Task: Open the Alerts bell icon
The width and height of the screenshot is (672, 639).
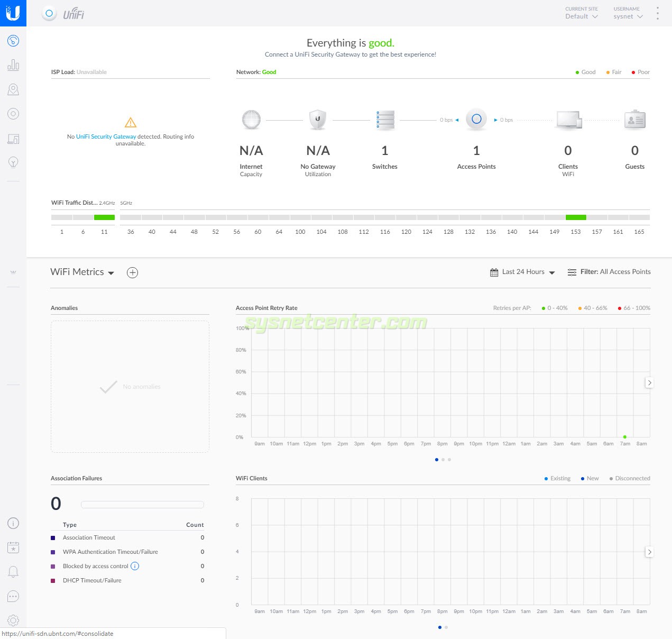Action: 13,572
